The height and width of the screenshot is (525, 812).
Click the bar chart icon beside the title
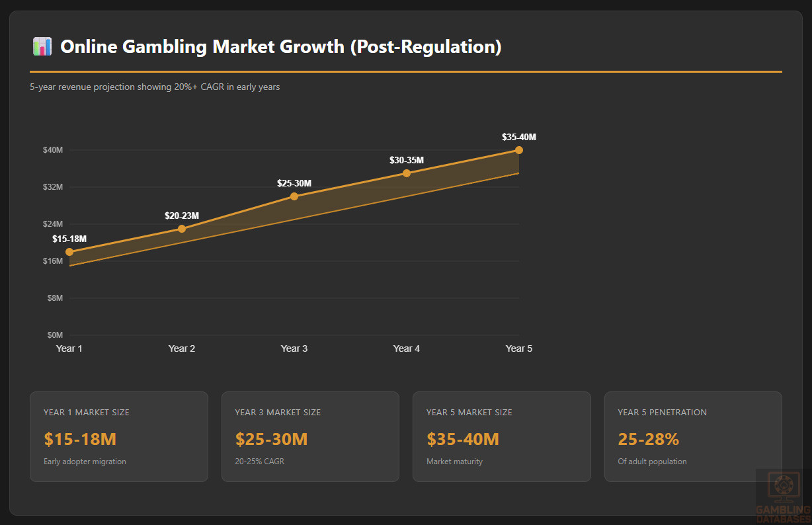(x=42, y=47)
